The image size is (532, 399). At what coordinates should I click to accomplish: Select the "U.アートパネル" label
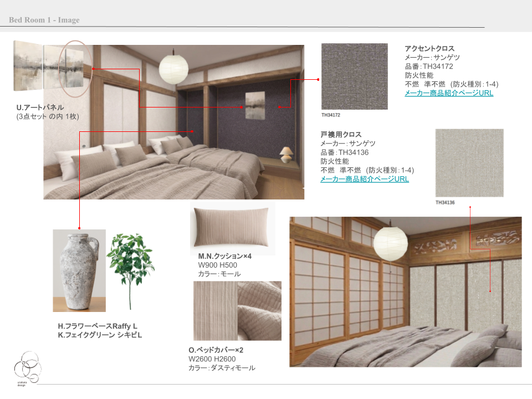click(40, 108)
